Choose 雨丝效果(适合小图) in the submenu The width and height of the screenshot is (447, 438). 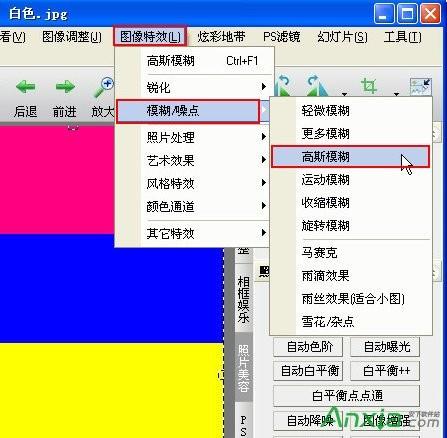(351, 298)
